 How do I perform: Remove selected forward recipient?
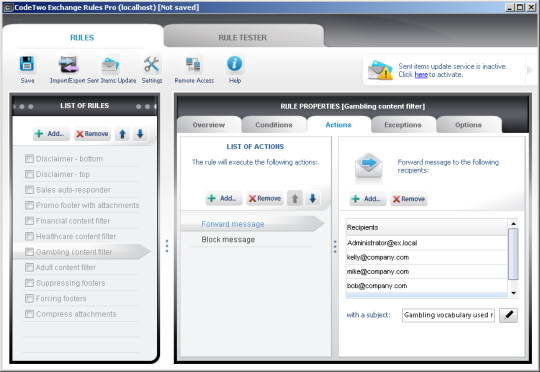(x=409, y=199)
